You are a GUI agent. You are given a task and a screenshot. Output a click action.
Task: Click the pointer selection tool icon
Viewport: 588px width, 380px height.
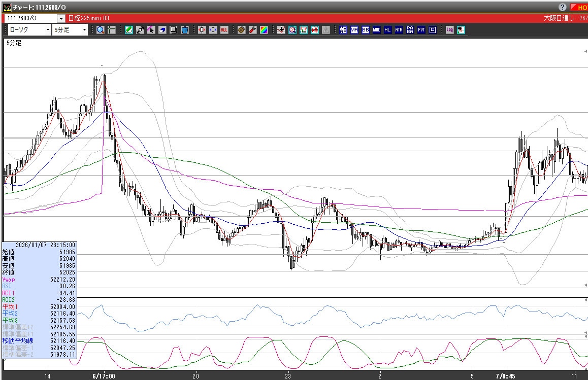(x=151, y=30)
